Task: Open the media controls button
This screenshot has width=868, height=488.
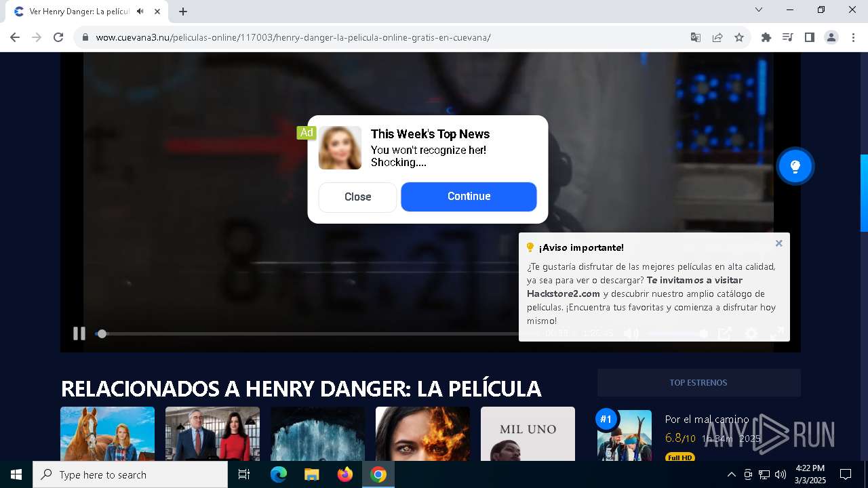Action: coord(788,37)
